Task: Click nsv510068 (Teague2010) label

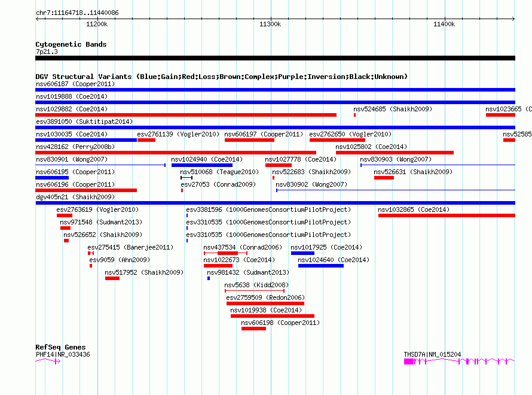Action: click(x=219, y=172)
